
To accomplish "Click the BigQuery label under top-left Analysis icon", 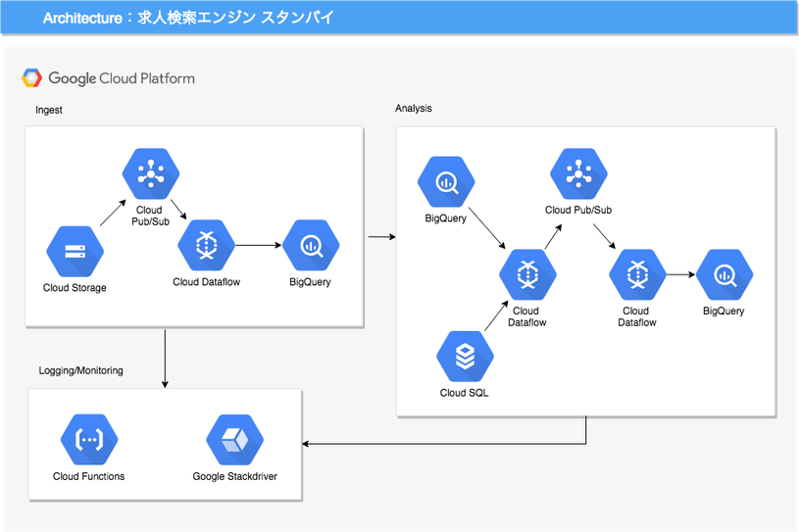I will coord(446,218).
